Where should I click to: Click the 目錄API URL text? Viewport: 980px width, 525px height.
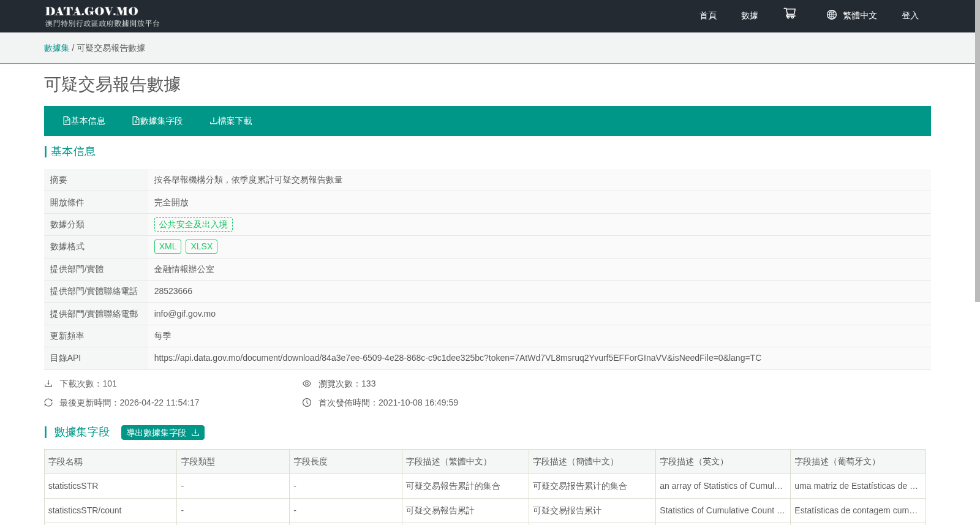point(458,358)
